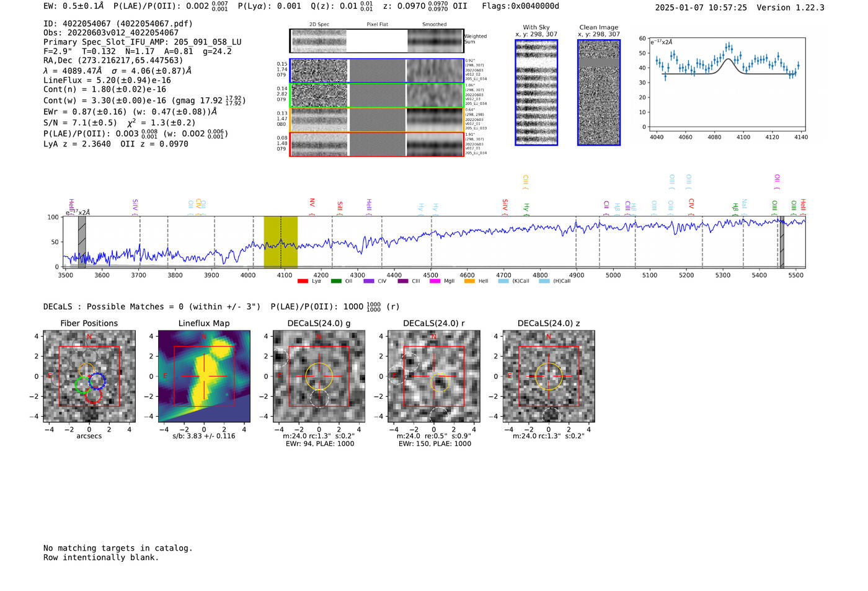Click the (K)CaII legend swatch
Image resolution: width=868 pixels, height=591 pixels.
(503, 281)
